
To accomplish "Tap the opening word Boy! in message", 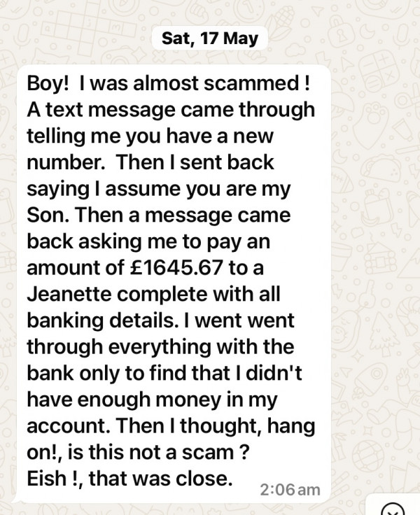I will (48, 84).
